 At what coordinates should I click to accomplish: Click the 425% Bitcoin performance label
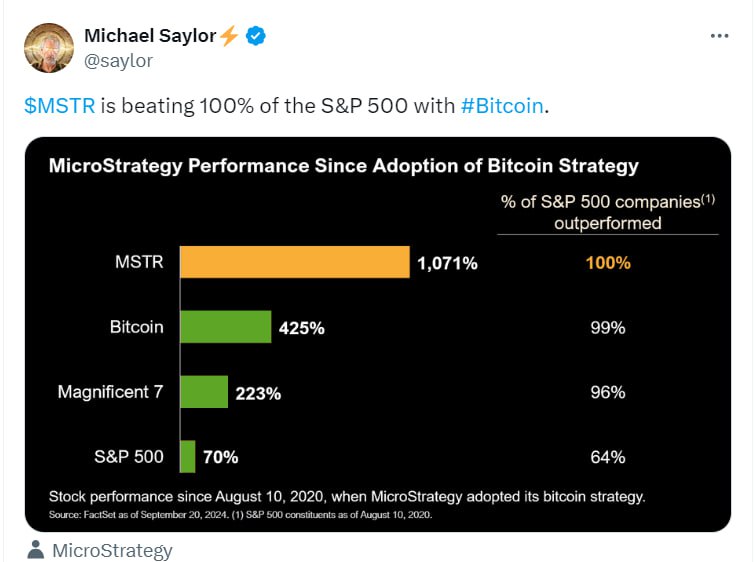pyautogui.click(x=302, y=328)
